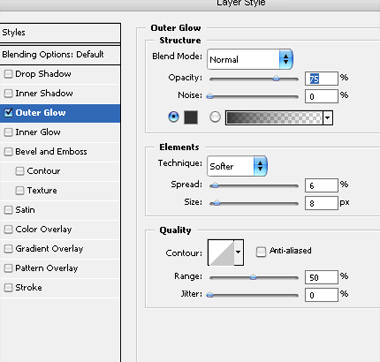Open Satin settings label
The width and height of the screenshot is (380, 362).
tap(25, 210)
